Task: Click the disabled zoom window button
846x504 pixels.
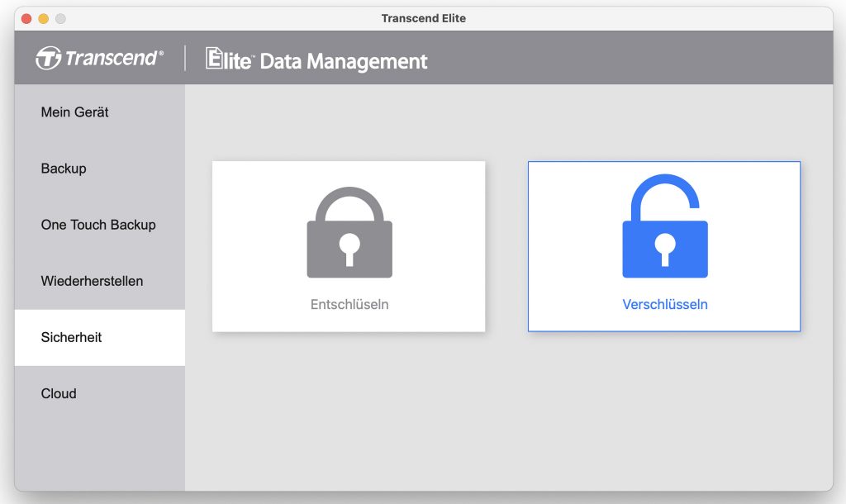Action: click(x=61, y=19)
